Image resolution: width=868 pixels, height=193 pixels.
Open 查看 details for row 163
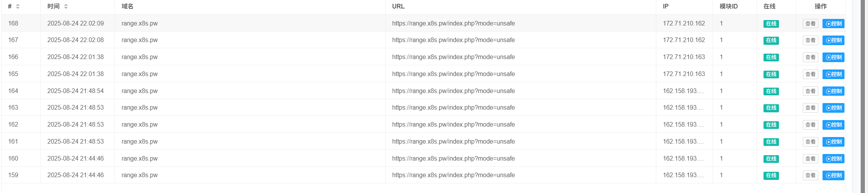[x=811, y=108]
